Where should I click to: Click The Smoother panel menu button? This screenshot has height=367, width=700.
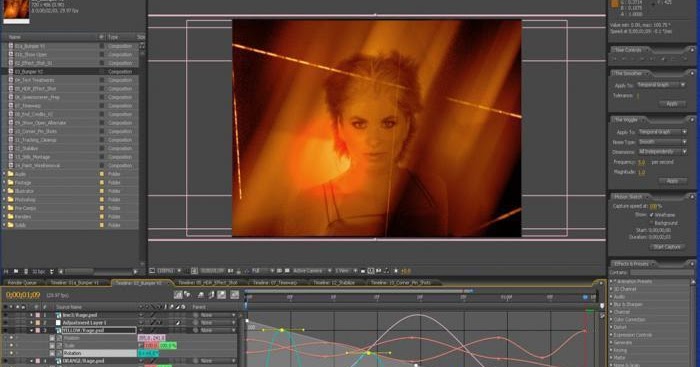692,73
